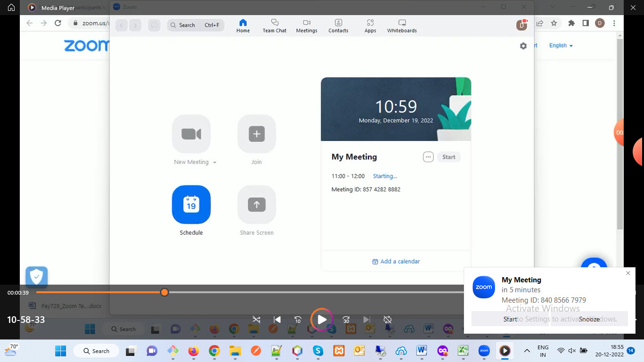Open the Zoom app from the bottom taskbar
This screenshot has width=644, height=362.
pyautogui.click(x=484, y=351)
